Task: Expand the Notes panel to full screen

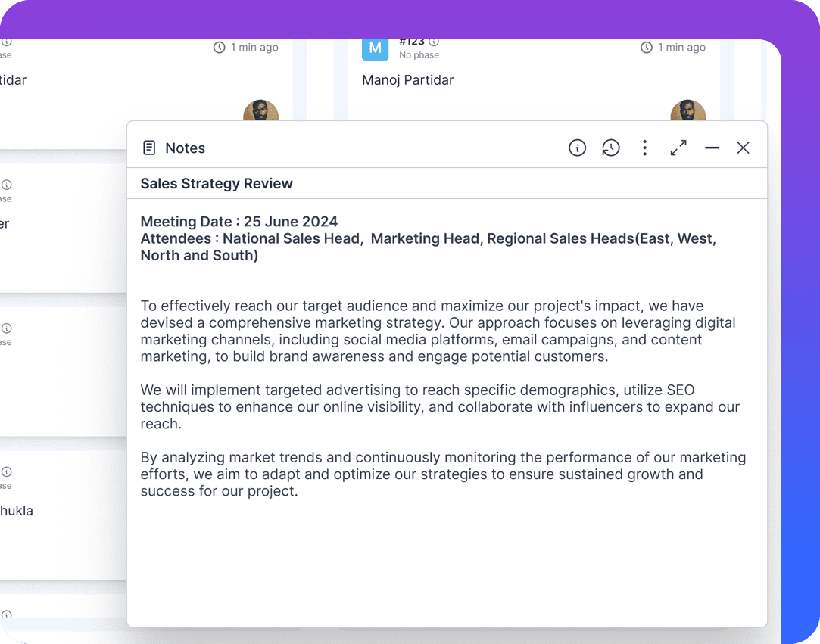Action: point(678,148)
